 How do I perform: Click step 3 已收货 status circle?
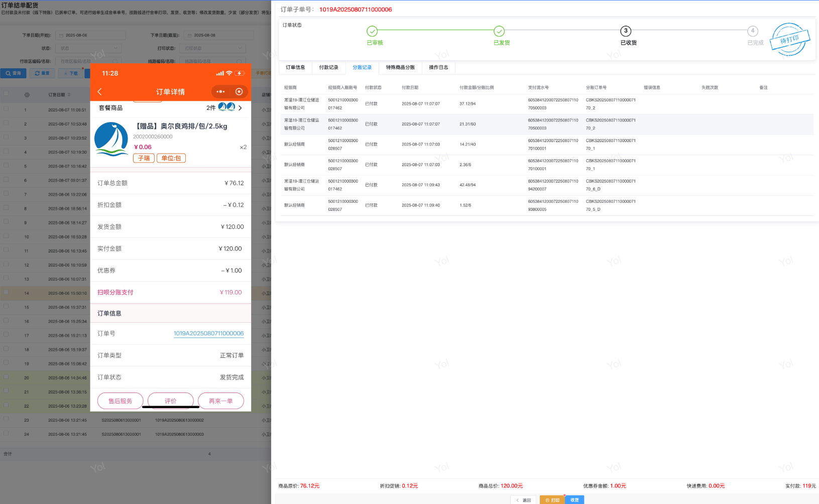626,31
